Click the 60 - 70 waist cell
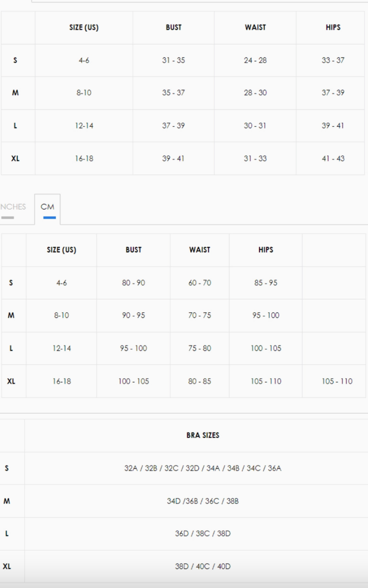This screenshot has width=368, height=588. [199, 283]
